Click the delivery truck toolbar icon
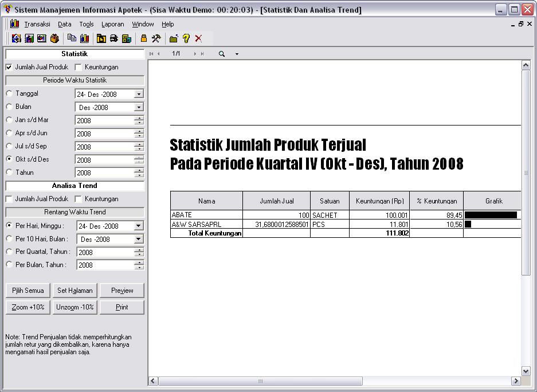Image resolution: width=537 pixels, height=392 pixels. [x=114, y=38]
